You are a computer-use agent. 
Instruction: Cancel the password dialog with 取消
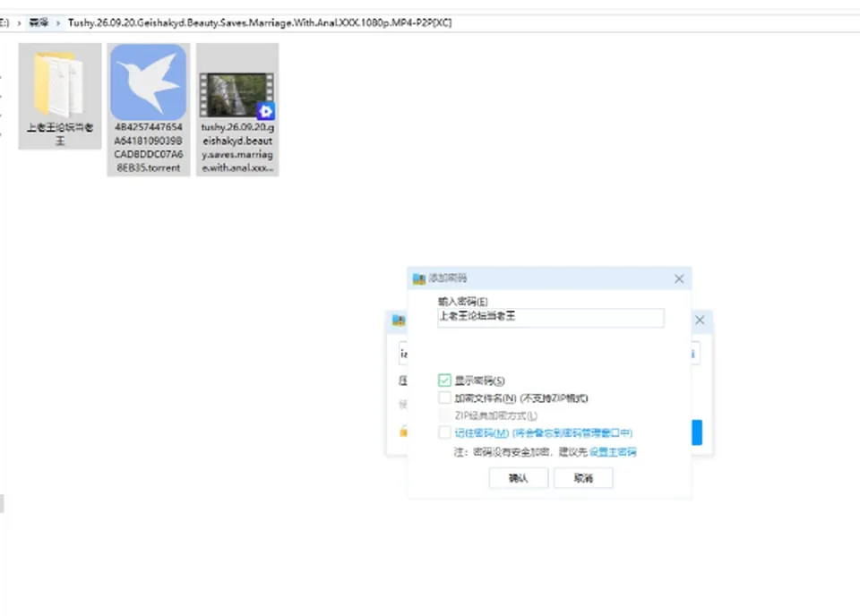pyautogui.click(x=583, y=478)
